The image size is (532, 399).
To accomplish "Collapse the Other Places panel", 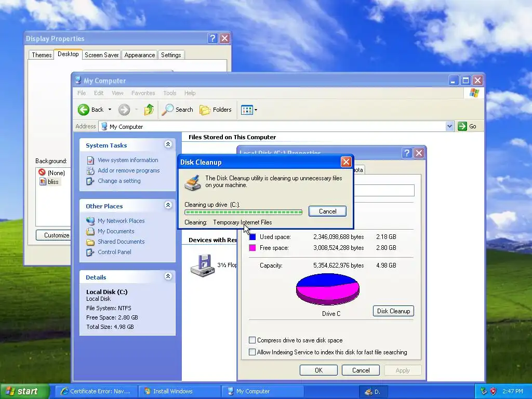I will [168, 205].
